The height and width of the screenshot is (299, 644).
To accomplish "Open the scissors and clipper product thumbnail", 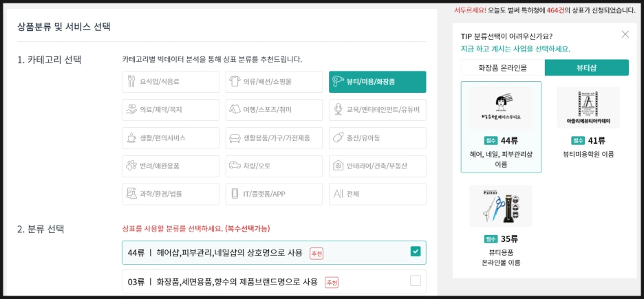I will coord(501,206).
